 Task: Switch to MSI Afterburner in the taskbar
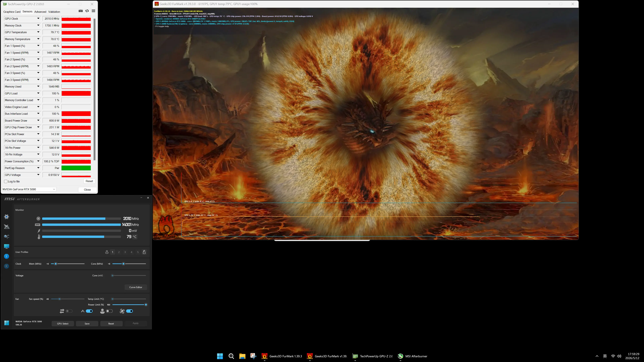click(x=413, y=356)
